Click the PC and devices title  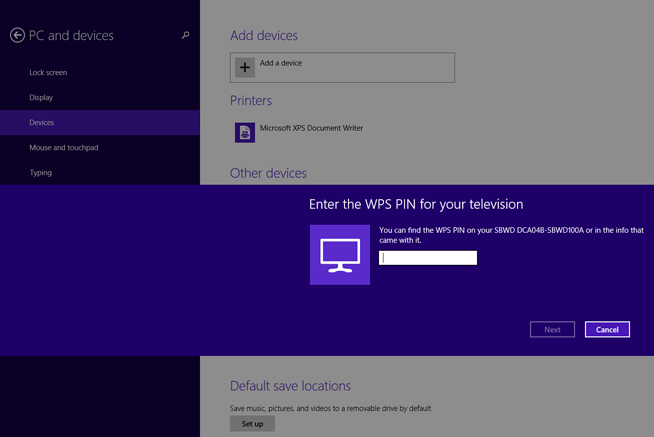71,35
